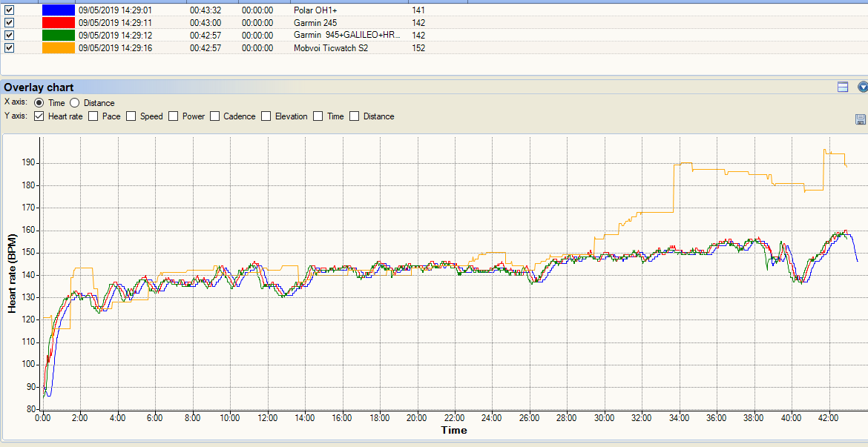The height and width of the screenshot is (447, 868).
Task: Click the Overlay chart panel title
Action: pyautogui.click(x=39, y=87)
